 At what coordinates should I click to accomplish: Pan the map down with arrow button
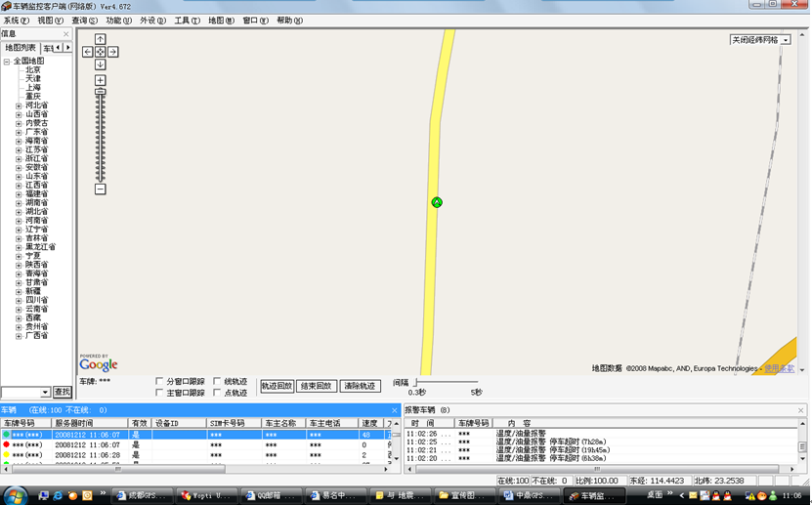click(100, 64)
